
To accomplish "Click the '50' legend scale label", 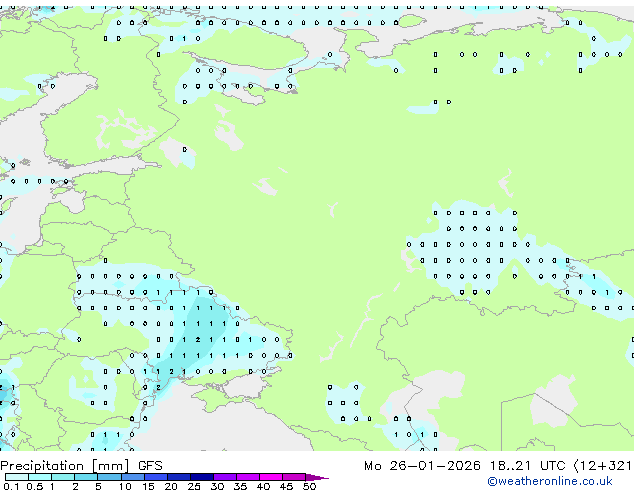I will (x=309, y=486).
